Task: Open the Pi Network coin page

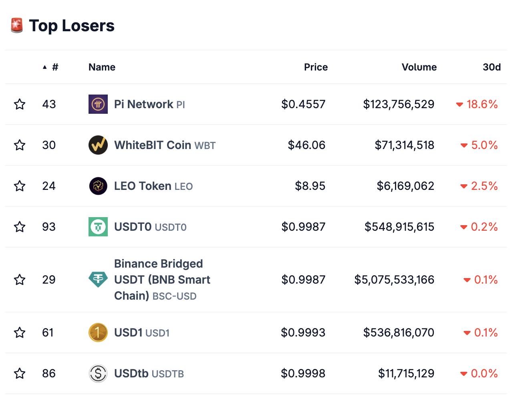Action: (x=143, y=104)
